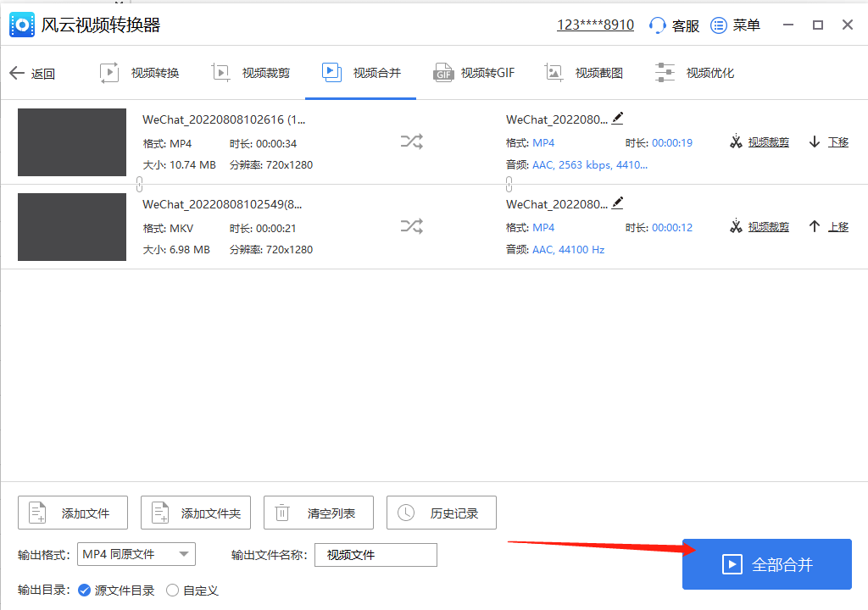Image resolution: width=868 pixels, height=610 pixels.
Task: Click output duration 00:00:12 value
Action: 672,228
